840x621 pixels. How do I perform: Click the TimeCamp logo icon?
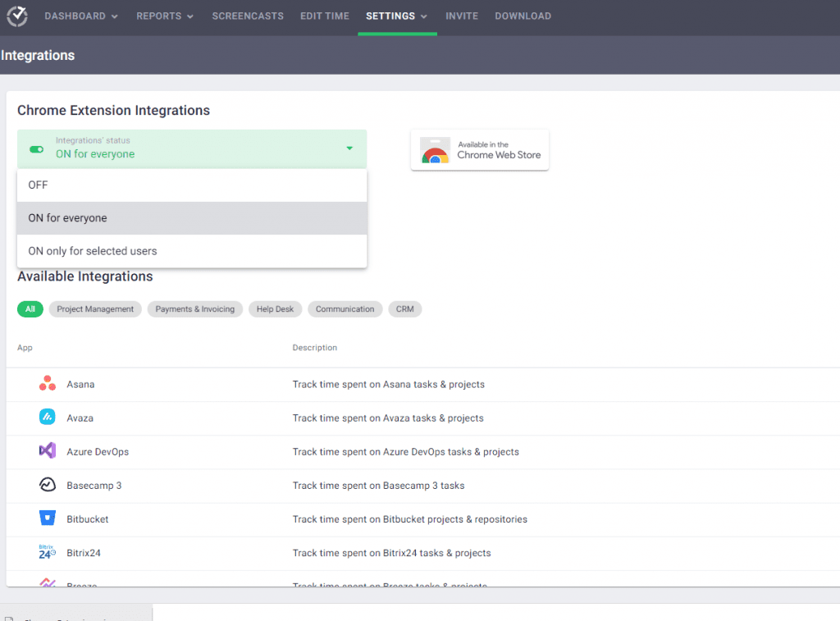click(16, 16)
